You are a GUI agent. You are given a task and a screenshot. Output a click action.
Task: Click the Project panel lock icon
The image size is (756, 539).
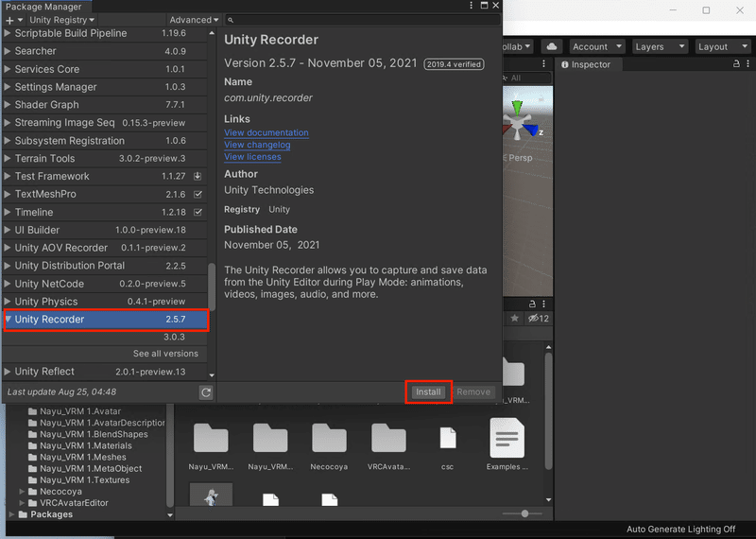[x=532, y=304]
